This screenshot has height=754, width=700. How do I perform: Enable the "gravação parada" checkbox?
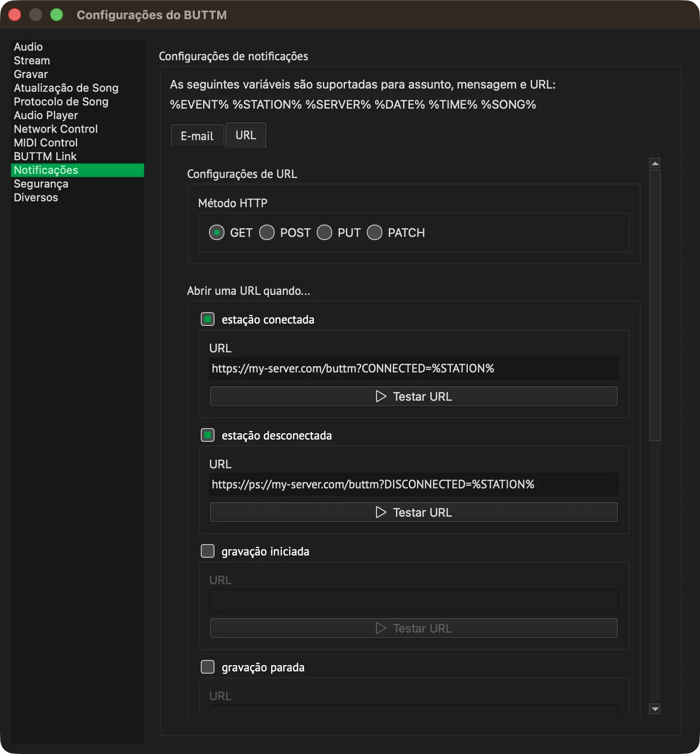(208, 667)
